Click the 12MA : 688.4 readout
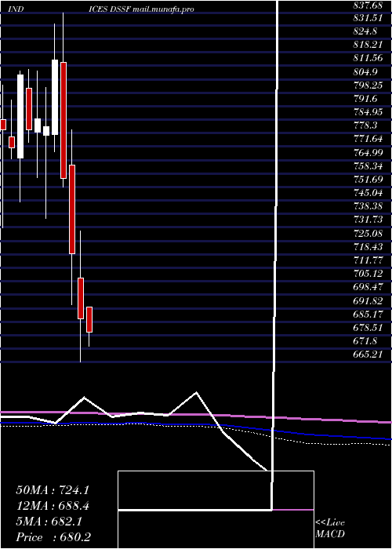This screenshot has width=392, height=549. point(53,506)
